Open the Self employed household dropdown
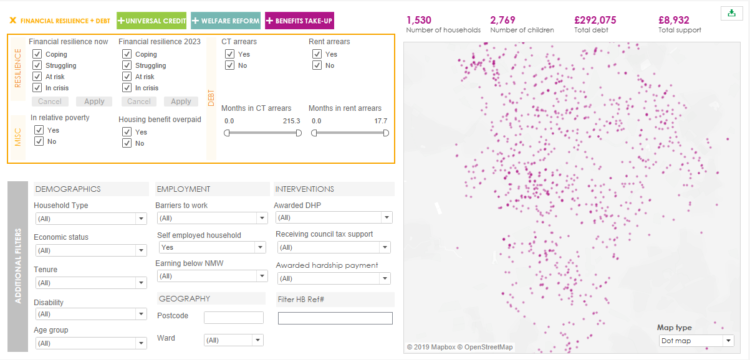 point(212,248)
